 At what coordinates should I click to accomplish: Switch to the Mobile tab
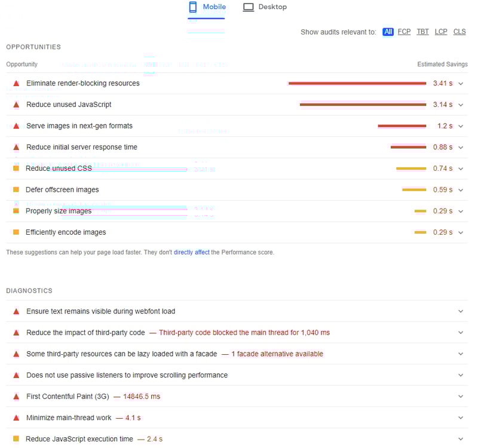click(x=207, y=7)
